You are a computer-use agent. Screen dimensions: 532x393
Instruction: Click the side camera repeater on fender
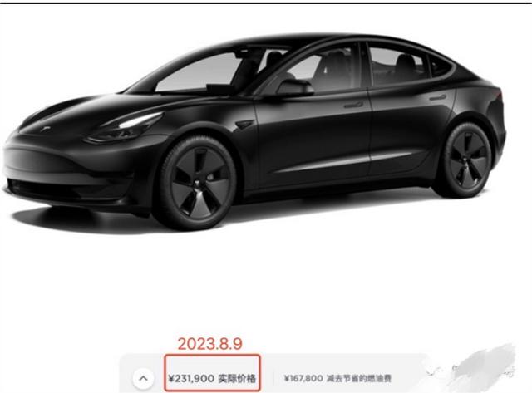(x=245, y=124)
